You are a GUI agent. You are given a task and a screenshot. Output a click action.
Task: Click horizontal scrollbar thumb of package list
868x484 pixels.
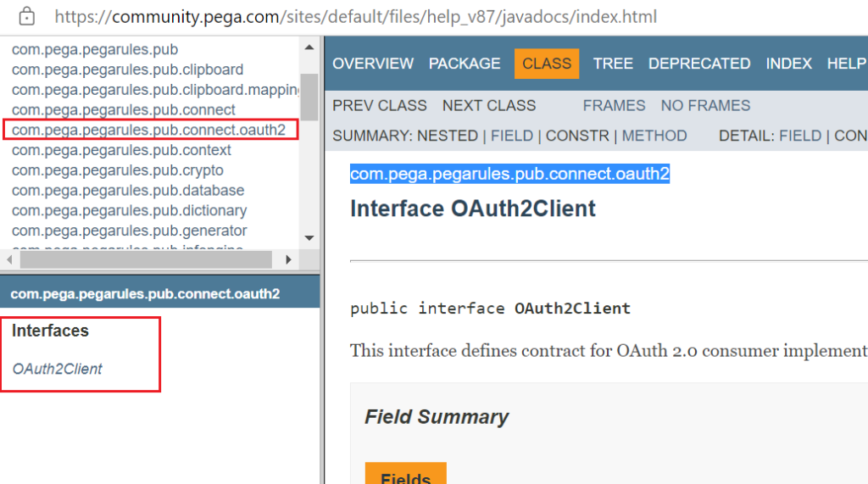146,259
